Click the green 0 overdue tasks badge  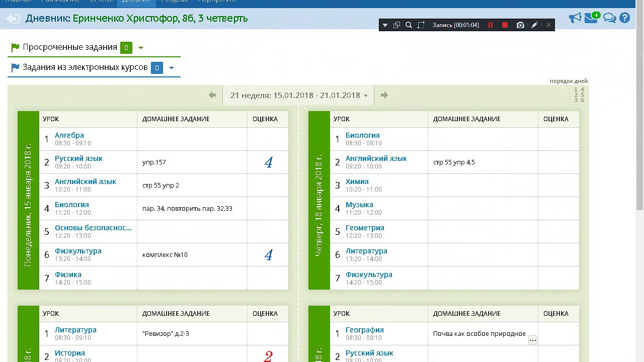click(126, 48)
